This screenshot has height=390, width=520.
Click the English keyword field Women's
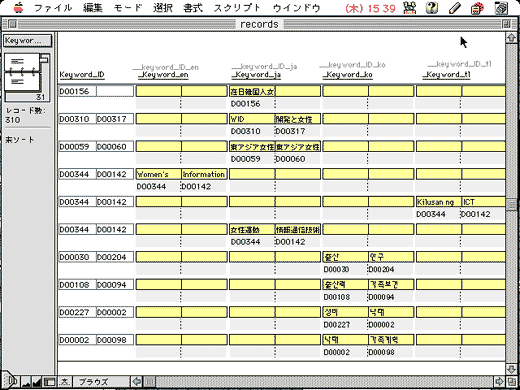[x=159, y=174]
